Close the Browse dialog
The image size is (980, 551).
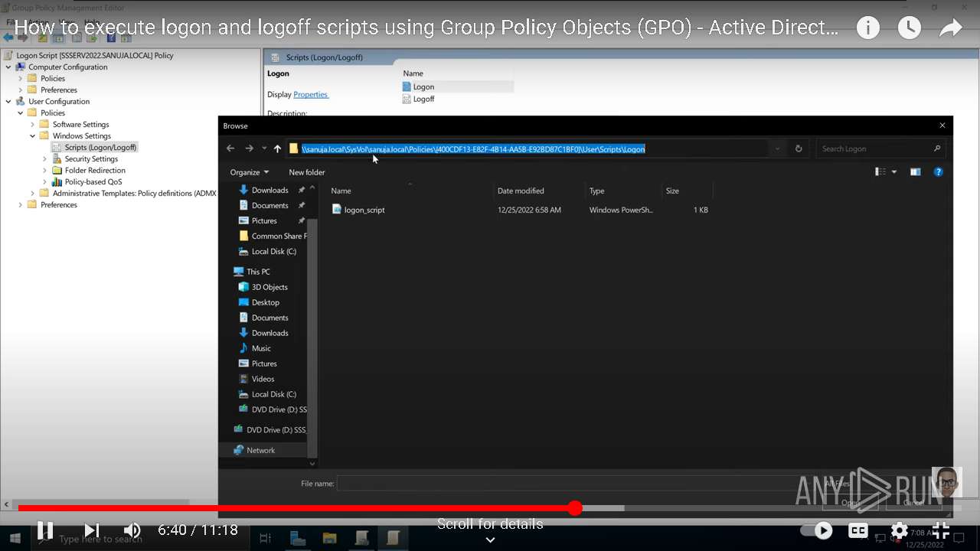tap(942, 126)
